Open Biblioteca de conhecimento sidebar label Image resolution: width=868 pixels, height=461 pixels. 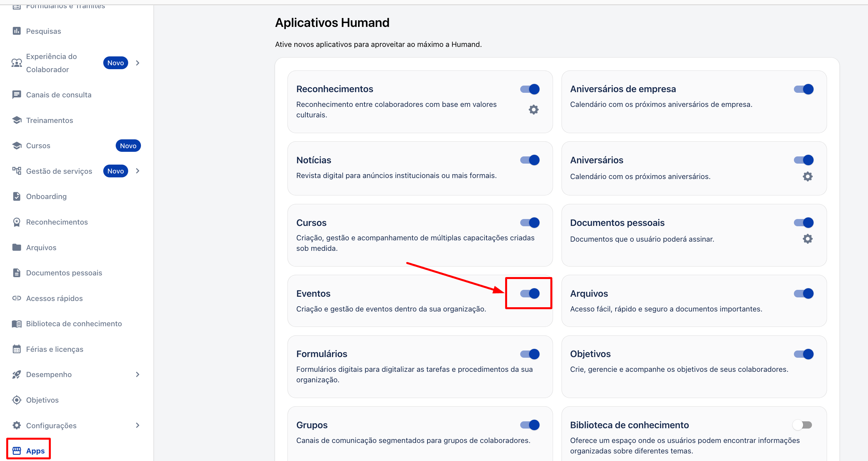[74, 324]
